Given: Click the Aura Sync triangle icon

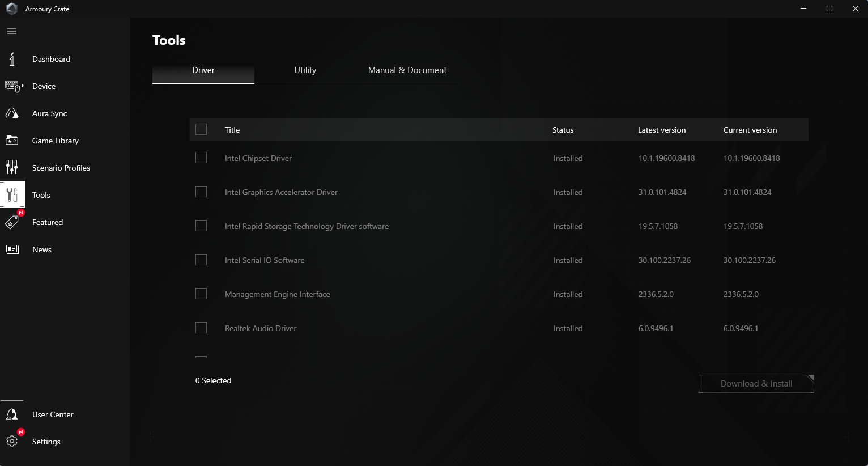Looking at the screenshot, I should 12,113.
